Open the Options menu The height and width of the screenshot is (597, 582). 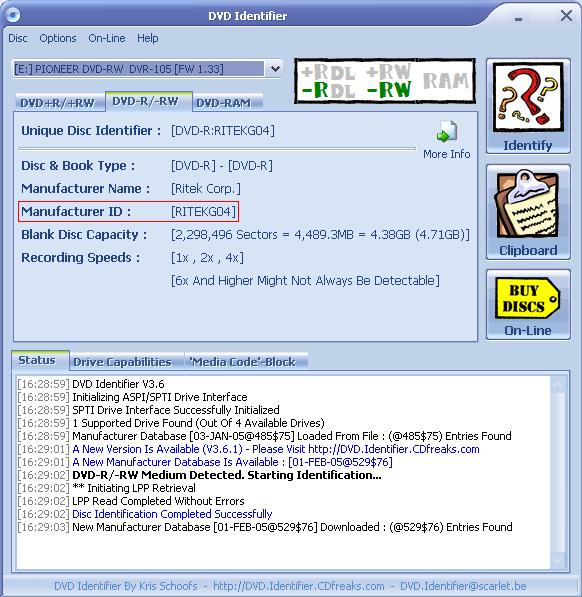pos(58,38)
